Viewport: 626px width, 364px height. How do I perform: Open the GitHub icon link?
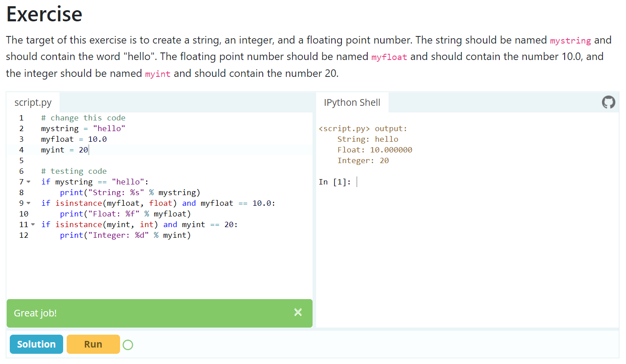tap(608, 102)
